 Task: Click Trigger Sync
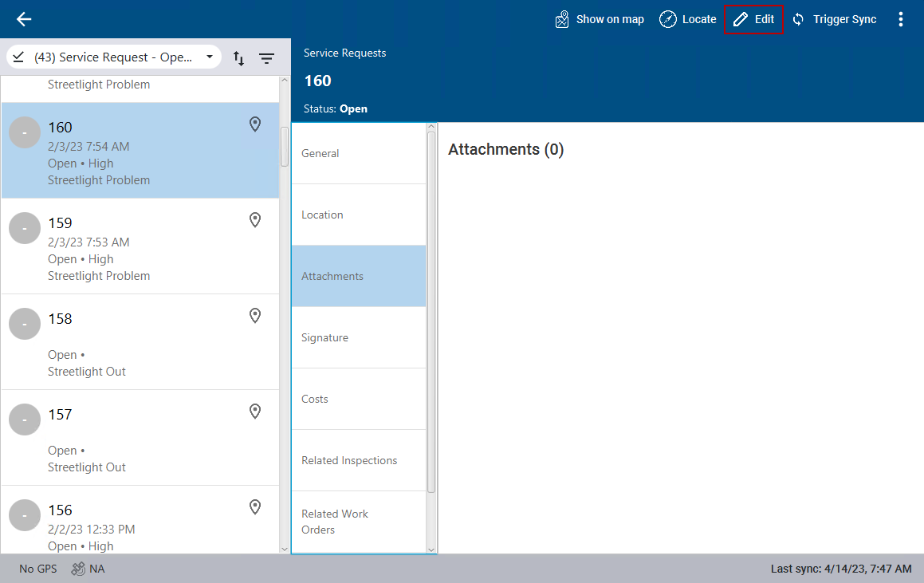pos(835,19)
